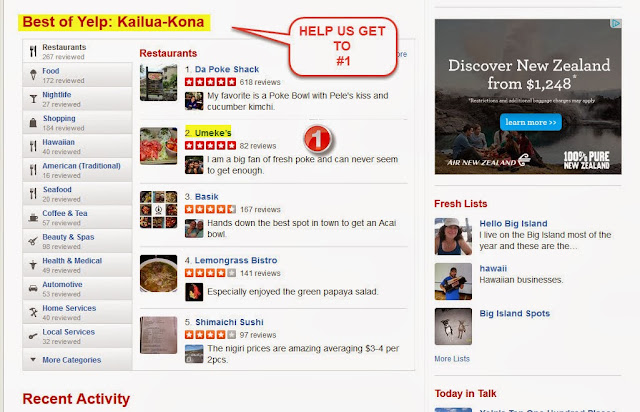The height and width of the screenshot is (412, 640).
Task: Click the Lemongrass Bistro soup thumbnail
Action: coord(158,274)
